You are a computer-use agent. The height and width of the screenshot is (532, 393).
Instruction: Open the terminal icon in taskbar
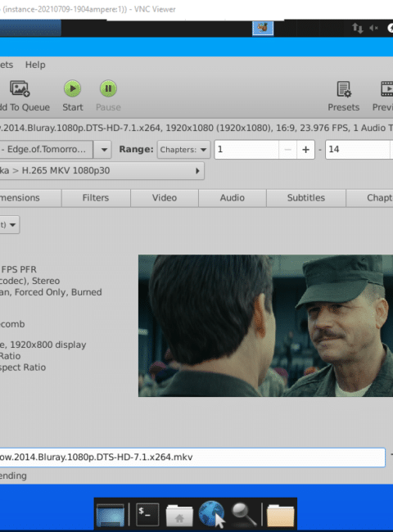point(147,514)
